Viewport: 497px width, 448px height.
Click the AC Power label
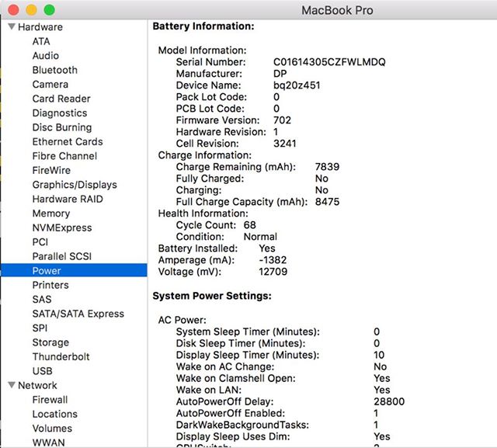pyautogui.click(x=182, y=320)
